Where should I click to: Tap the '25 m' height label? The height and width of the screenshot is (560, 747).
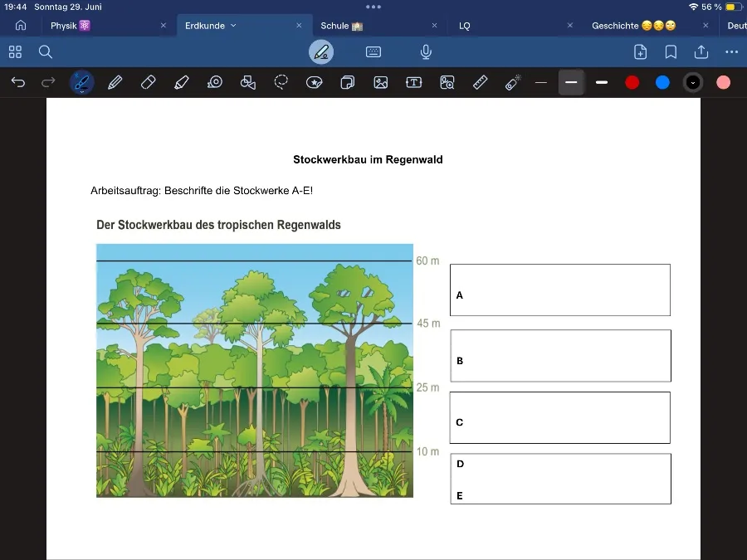[427, 387]
